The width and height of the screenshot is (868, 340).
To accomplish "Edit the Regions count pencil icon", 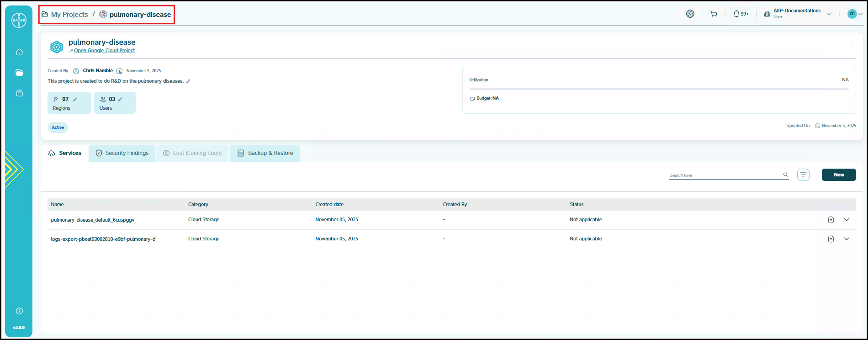I will tap(75, 99).
